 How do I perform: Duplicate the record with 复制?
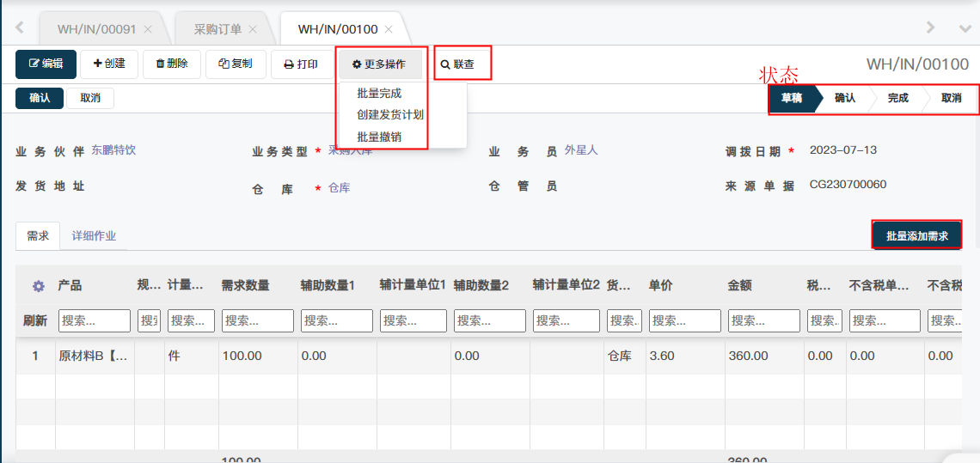point(235,64)
